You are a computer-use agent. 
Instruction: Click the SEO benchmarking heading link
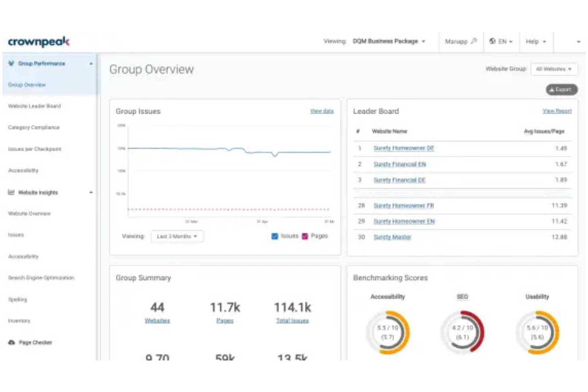(x=462, y=297)
